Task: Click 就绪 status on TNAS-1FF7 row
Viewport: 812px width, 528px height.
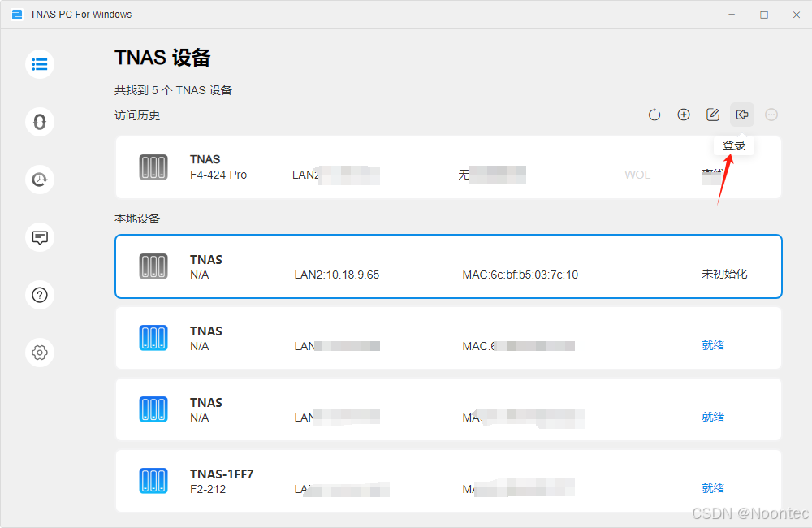Action: [x=713, y=488]
